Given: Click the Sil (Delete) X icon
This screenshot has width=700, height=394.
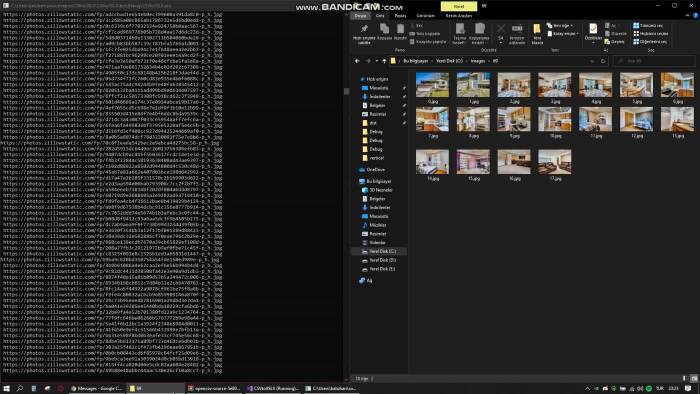Looking at the screenshot, I should (501, 29).
